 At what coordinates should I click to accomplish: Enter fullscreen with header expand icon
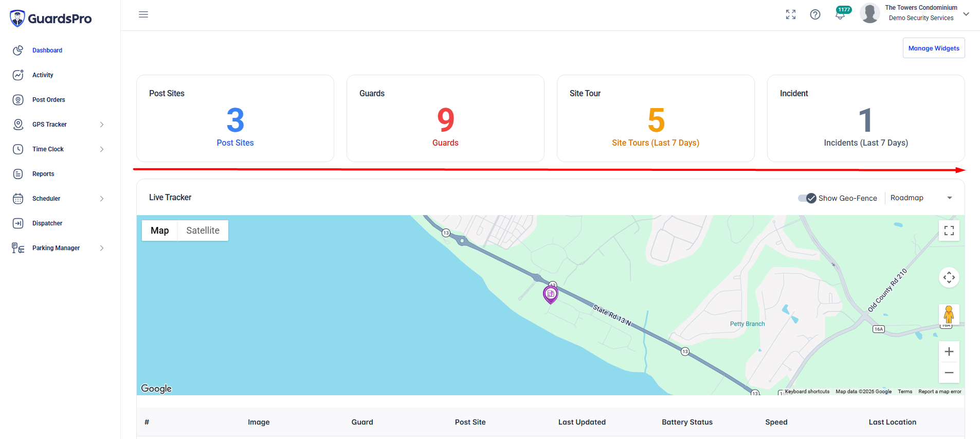pyautogui.click(x=791, y=14)
